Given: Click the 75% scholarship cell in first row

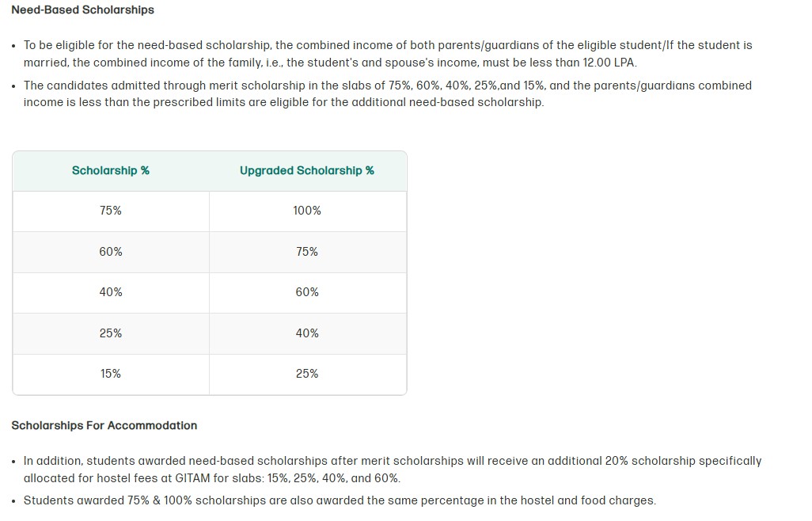Looking at the screenshot, I should tap(111, 211).
